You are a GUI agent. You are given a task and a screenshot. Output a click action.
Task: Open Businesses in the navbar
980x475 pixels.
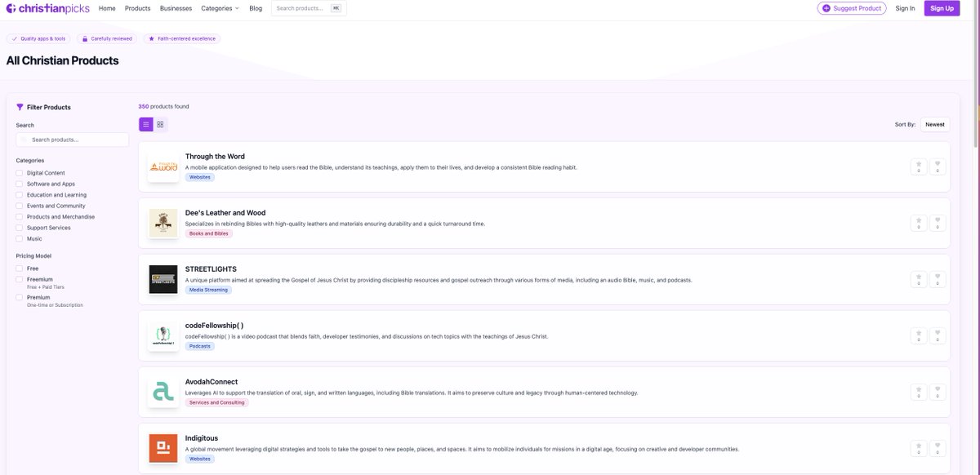[176, 8]
